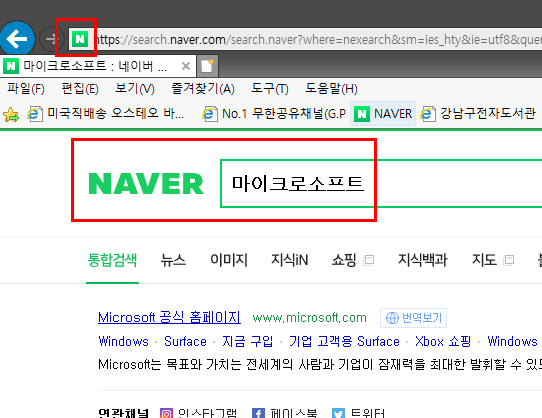Open the Windows sublink under Microsoft result
The image size is (542, 418).
click(x=123, y=342)
